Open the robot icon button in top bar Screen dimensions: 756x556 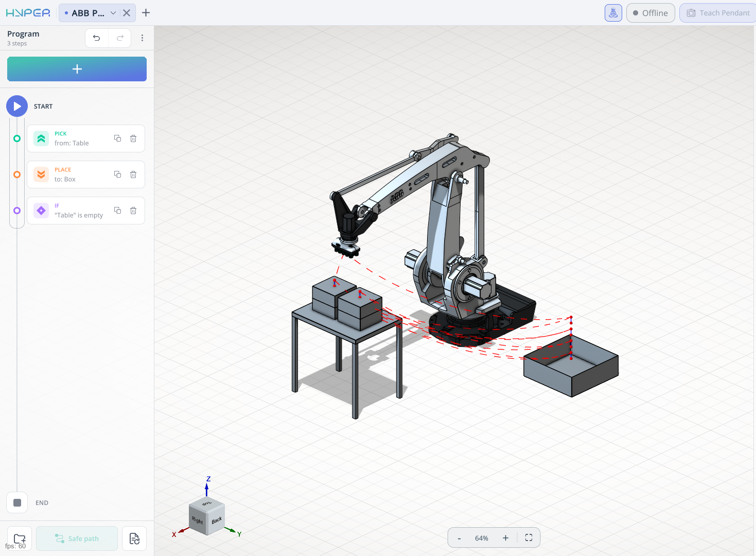pos(613,13)
